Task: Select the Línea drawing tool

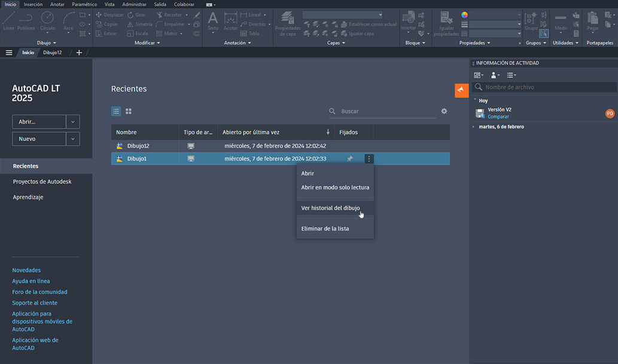Action: (8, 21)
